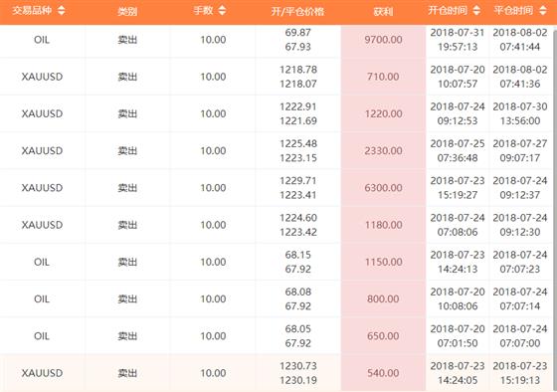Sort by 交易品种 using its sort arrows
The height and width of the screenshot is (392, 557).
62,10
